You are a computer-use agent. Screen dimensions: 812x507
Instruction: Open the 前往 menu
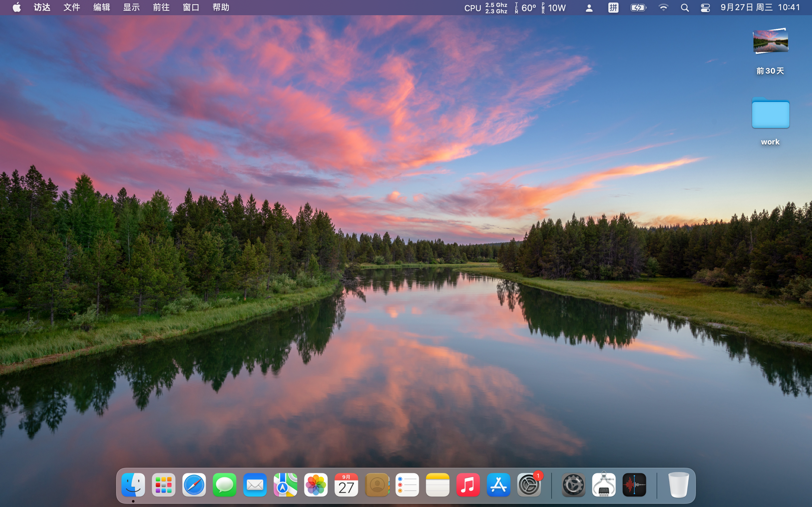pos(161,7)
